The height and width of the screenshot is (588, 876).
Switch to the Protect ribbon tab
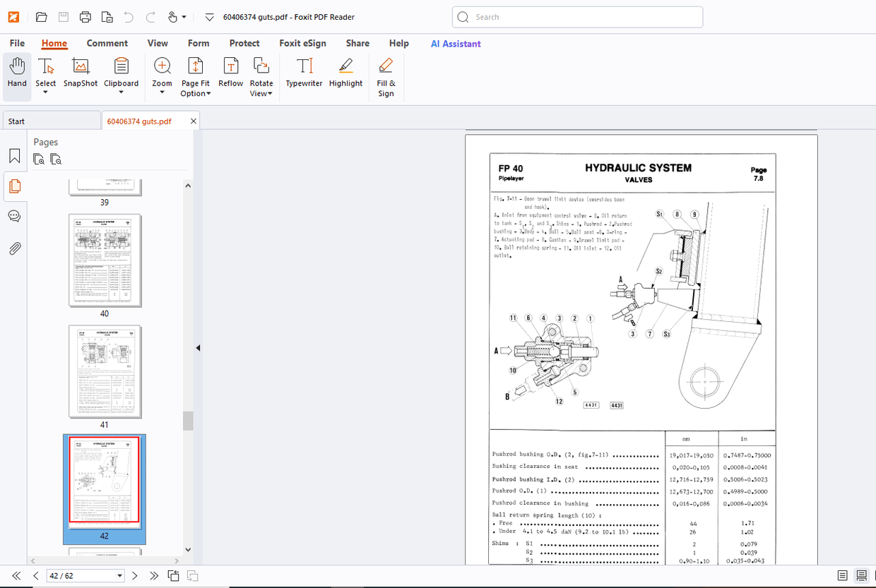pos(244,43)
